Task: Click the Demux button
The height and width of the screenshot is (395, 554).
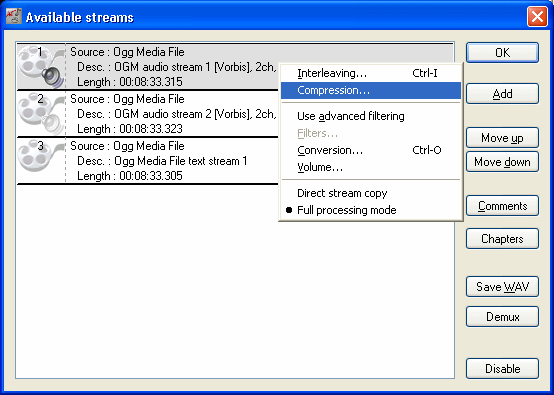Action: point(502,317)
